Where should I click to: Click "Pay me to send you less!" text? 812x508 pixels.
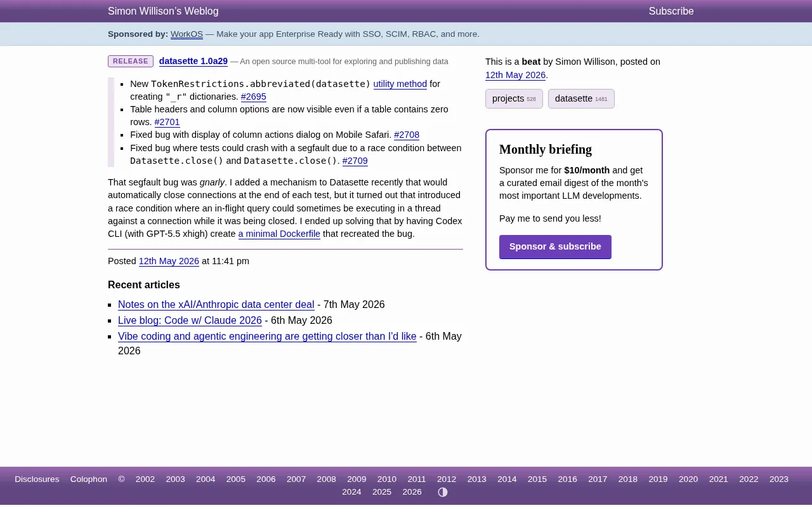pos(550,218)
